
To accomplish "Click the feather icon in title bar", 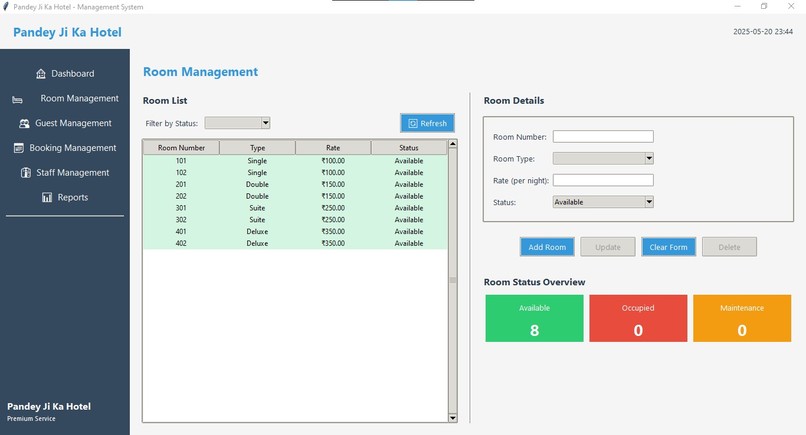I will (6, 7).
